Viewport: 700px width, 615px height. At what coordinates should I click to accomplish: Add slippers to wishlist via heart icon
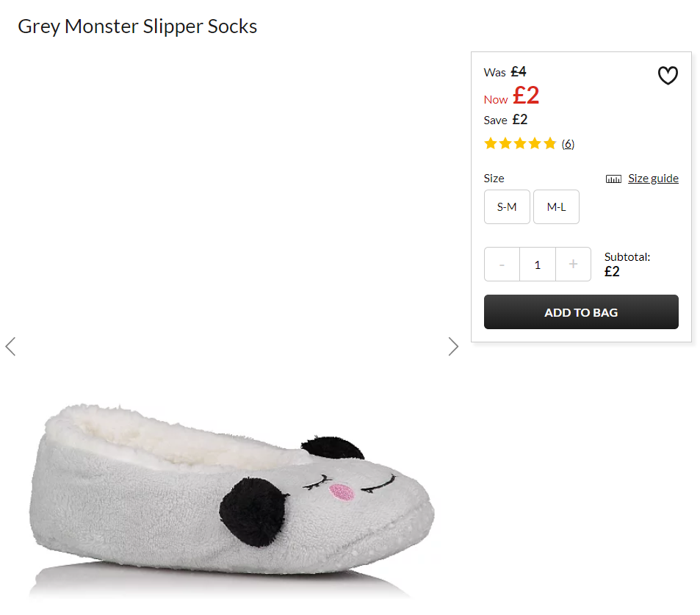coord(668,76)
